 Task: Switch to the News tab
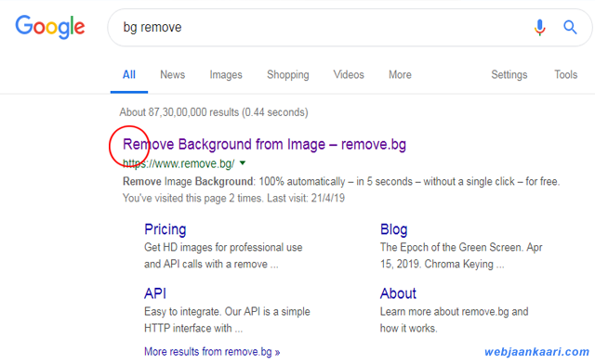pos(173,74)
